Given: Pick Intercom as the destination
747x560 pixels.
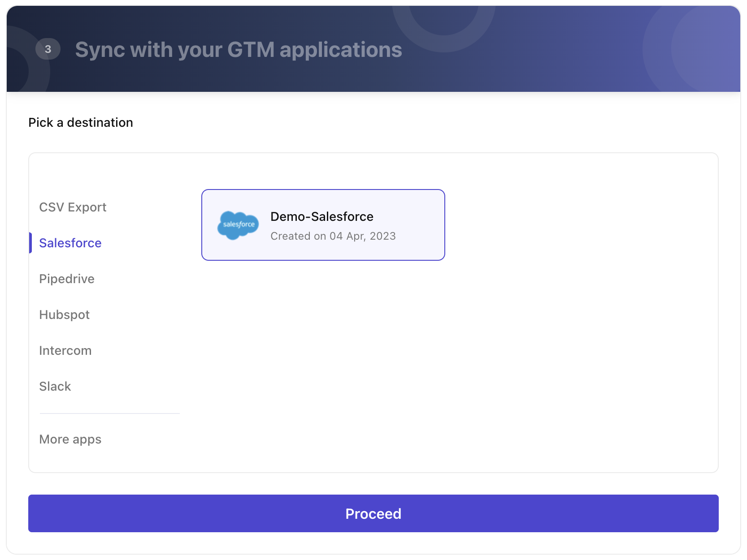Looking at the screenshot, I should (65, 350).
